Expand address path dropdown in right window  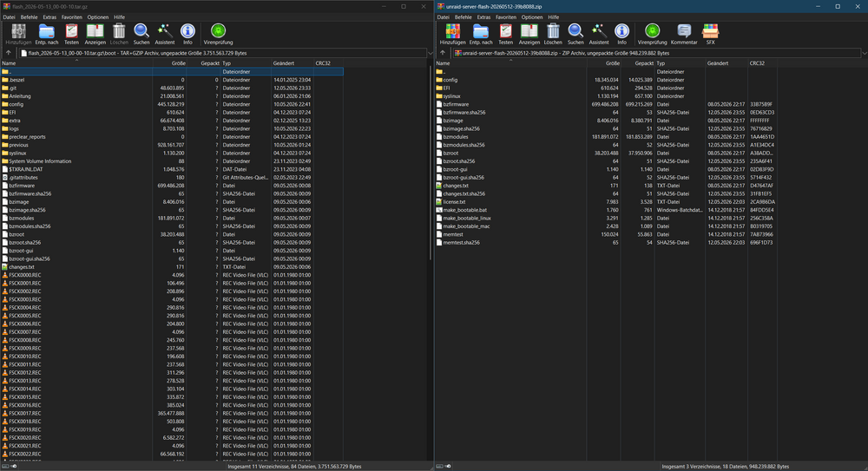coord(865,53)
